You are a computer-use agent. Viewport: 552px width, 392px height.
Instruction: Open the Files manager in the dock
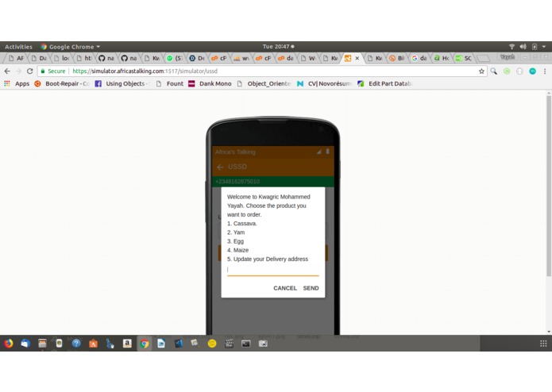coord(42,344)
